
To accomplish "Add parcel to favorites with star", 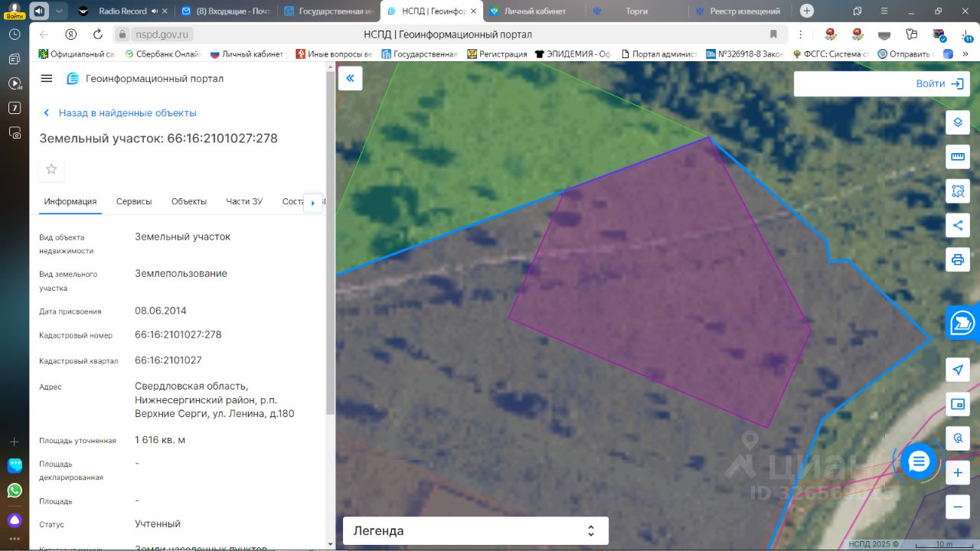I will 51,169.
